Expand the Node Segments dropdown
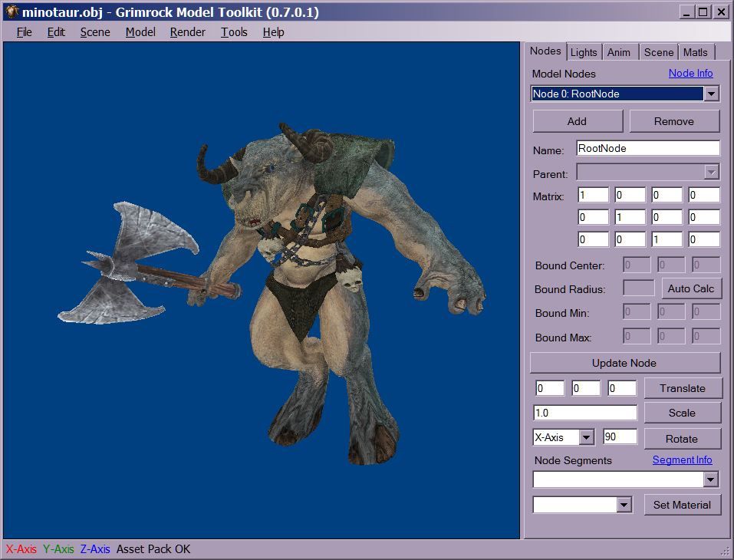This screenshot has width=734, height=560. 710,479
